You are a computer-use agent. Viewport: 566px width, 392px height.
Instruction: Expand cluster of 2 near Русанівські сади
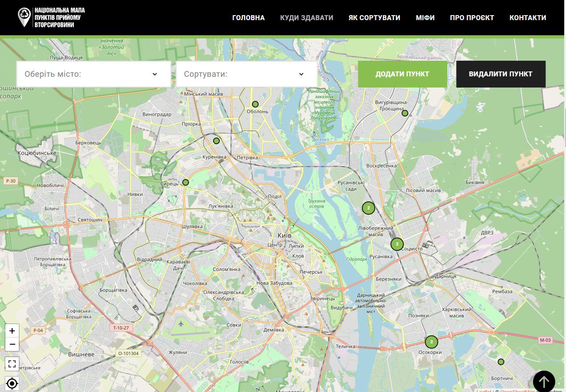[x=368, y=208]
